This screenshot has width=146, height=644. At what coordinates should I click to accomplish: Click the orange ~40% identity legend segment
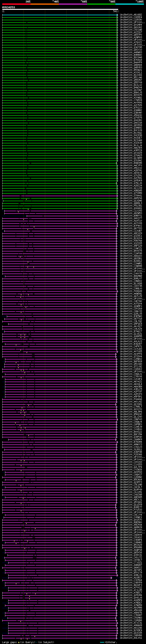pyautogui.click(x=45, y=4)
